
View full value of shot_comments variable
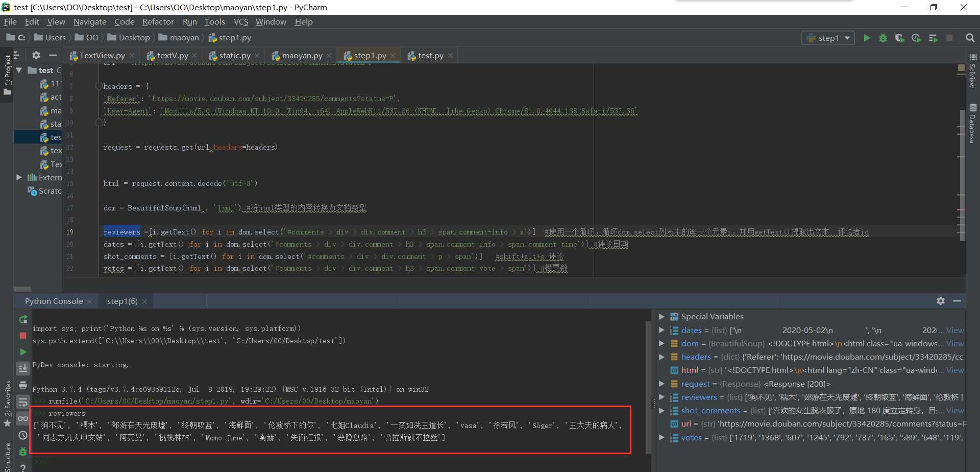pyautogui.click(x=955, y=410)
